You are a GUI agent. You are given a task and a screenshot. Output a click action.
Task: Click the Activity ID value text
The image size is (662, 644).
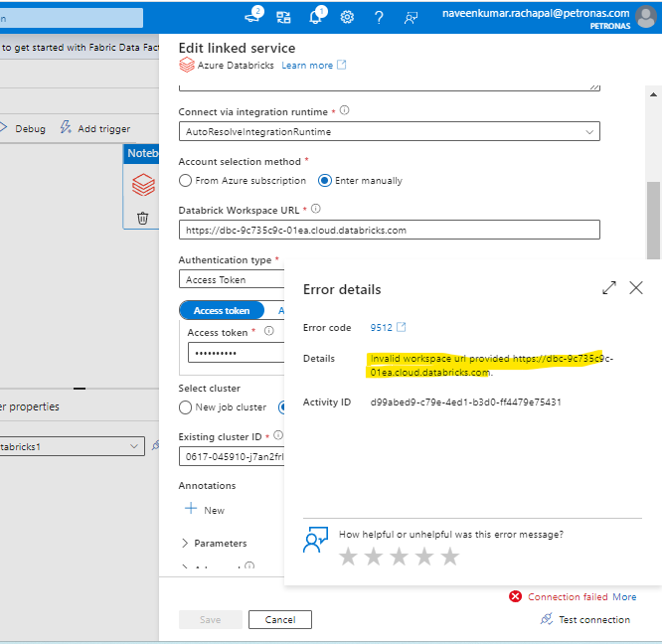465,402
